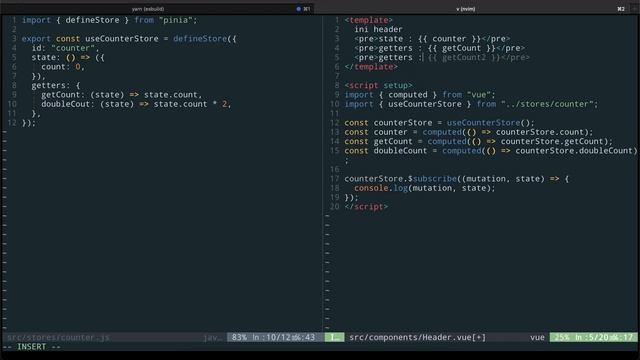Click the closing </script> tag
This screenshot has height=360, width=640.
point(366,207)
